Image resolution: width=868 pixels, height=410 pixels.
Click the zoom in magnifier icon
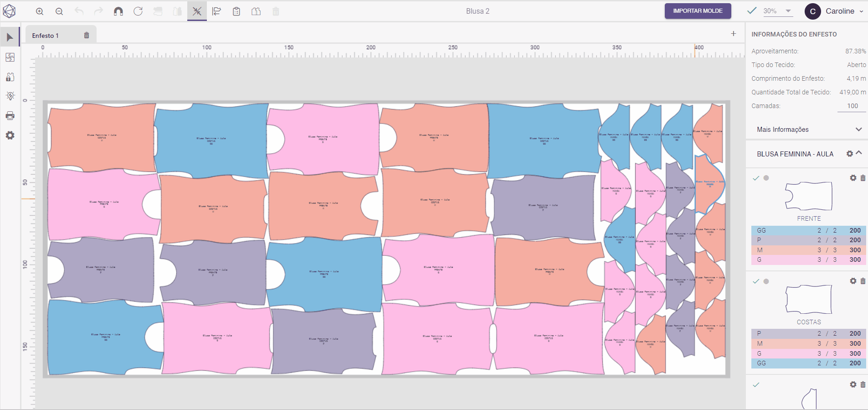click(40, 11)
